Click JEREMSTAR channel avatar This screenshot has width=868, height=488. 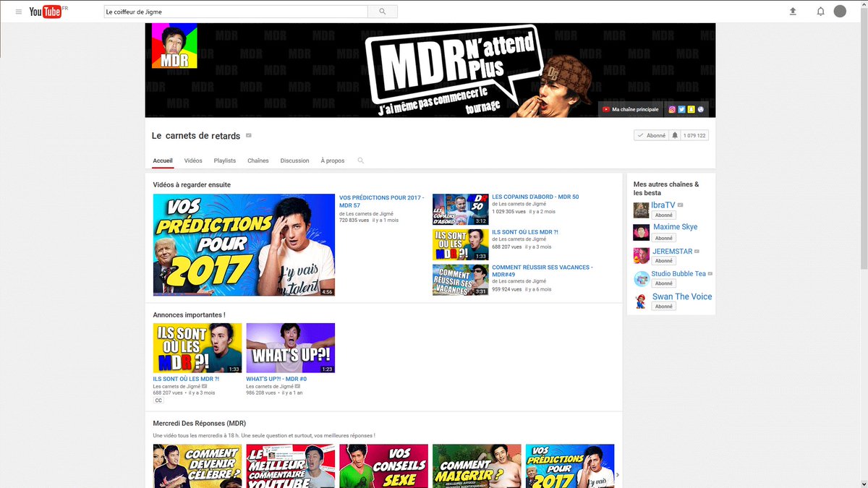coord(641,256)
